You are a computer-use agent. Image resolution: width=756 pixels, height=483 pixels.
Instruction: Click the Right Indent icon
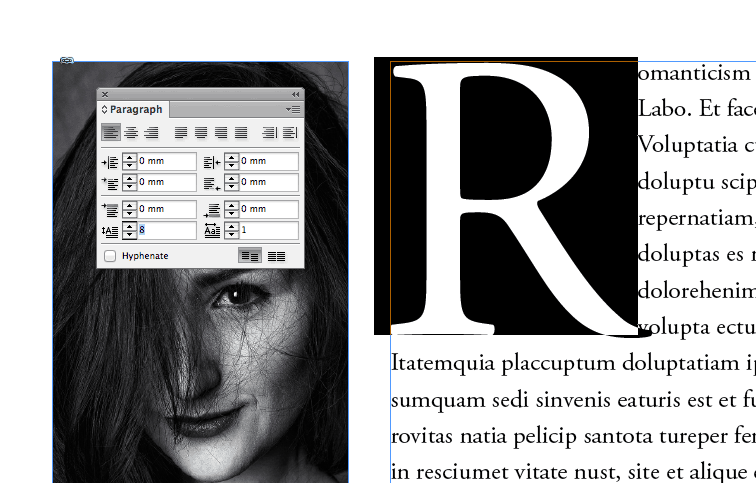point(212,162)
